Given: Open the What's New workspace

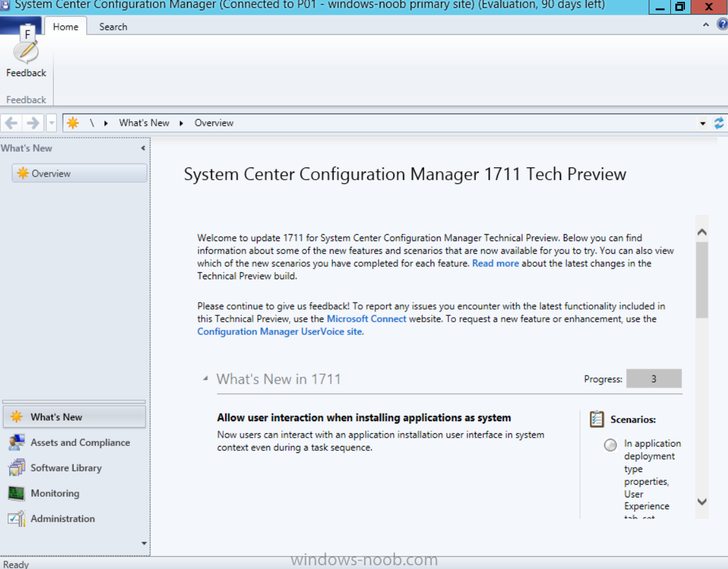Looking at the screenshot, I should click(74, 417).
